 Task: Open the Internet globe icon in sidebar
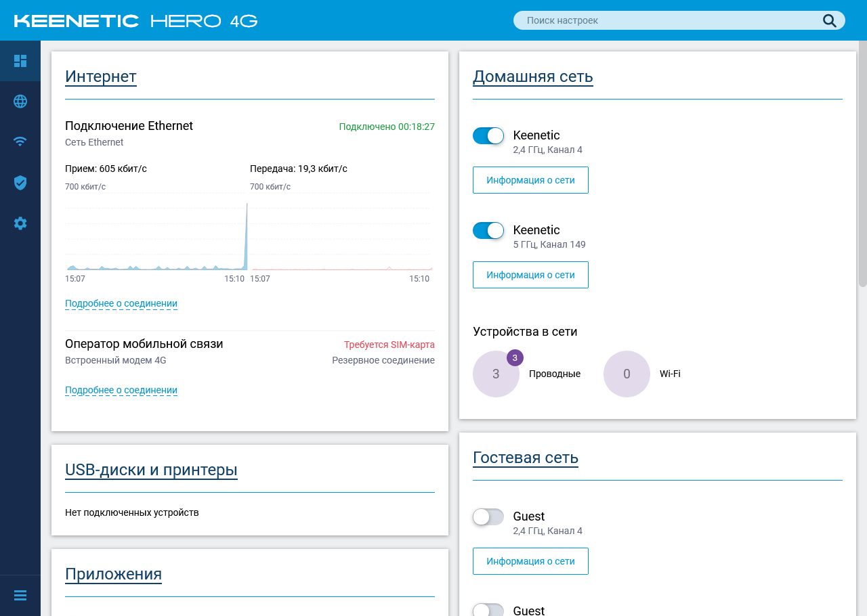click(20, 102)
